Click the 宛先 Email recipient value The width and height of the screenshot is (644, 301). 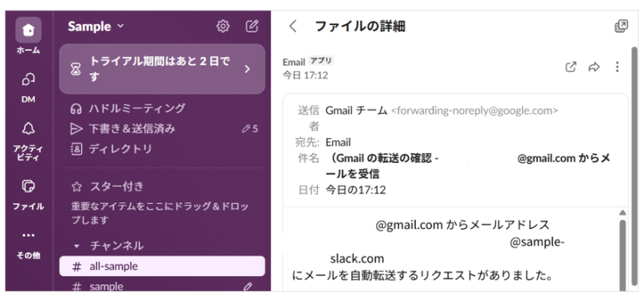(339, 142)
